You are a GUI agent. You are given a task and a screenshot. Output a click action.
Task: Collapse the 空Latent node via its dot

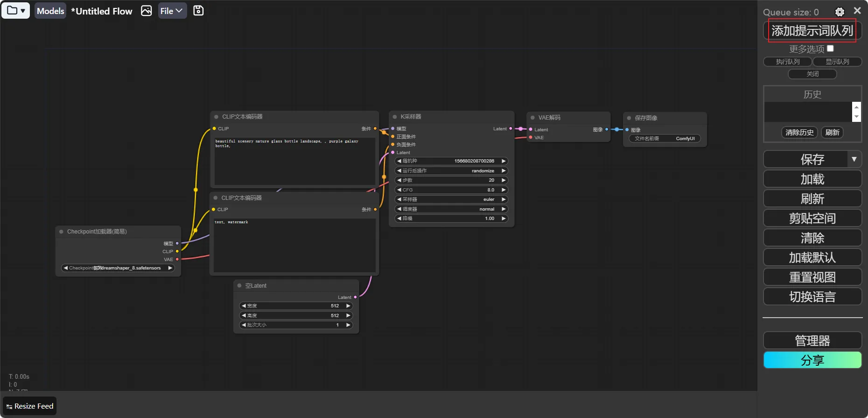(239, 286)
